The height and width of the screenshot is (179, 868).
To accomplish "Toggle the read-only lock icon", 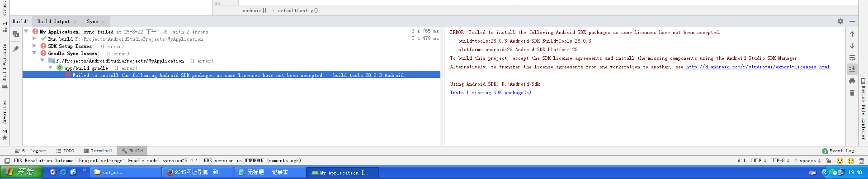I will point(828,160).
